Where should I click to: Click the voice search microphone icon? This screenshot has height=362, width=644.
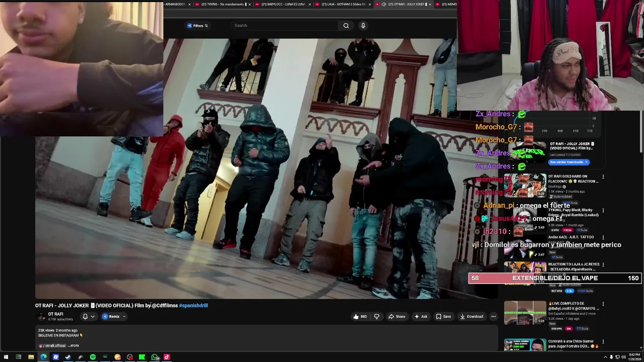tap(363, 26)
